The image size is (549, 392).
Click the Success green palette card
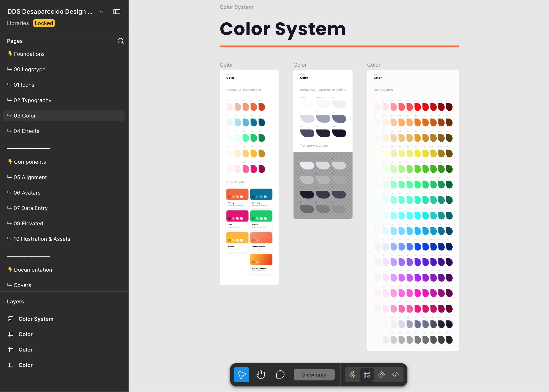pos(261,220)
